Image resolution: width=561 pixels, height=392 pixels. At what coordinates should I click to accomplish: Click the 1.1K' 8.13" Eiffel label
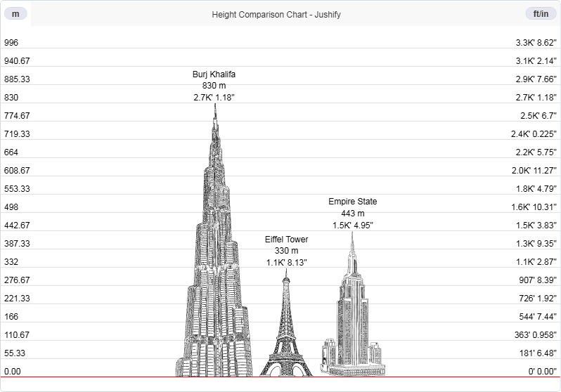pos(286,263)
